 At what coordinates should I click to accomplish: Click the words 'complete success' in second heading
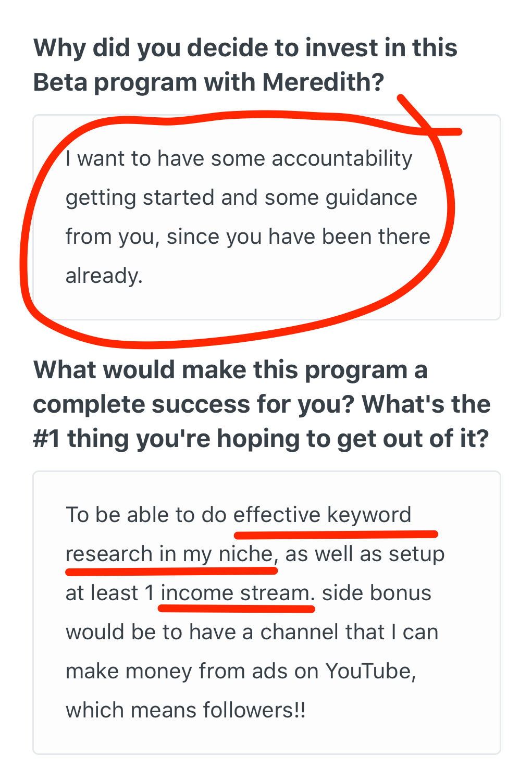point(141,404)
